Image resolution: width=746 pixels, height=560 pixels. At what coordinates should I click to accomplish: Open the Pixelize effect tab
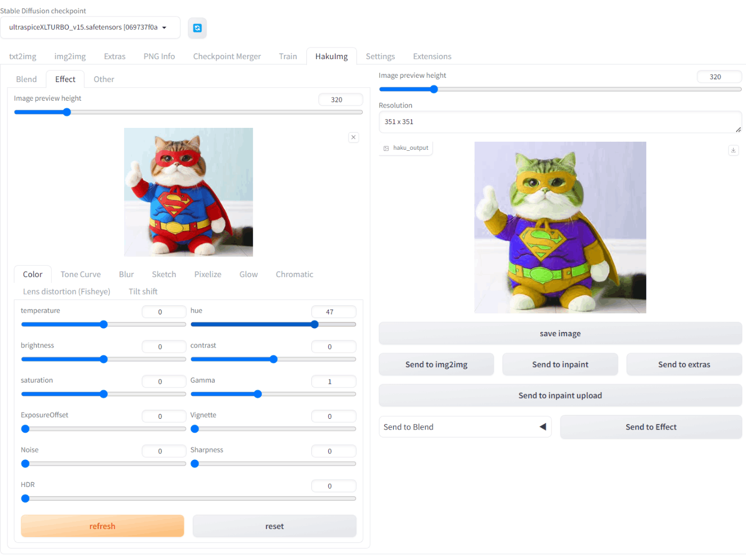208,274
